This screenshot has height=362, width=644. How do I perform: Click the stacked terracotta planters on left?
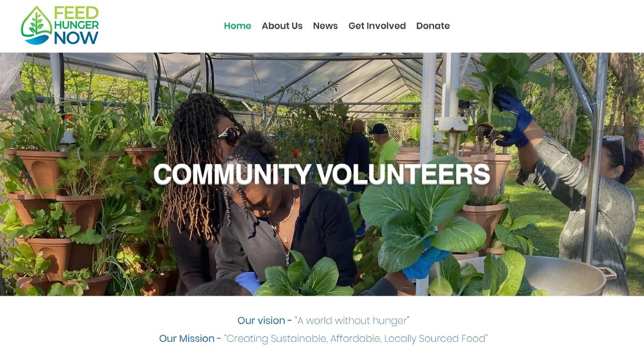tap(55, 216)
